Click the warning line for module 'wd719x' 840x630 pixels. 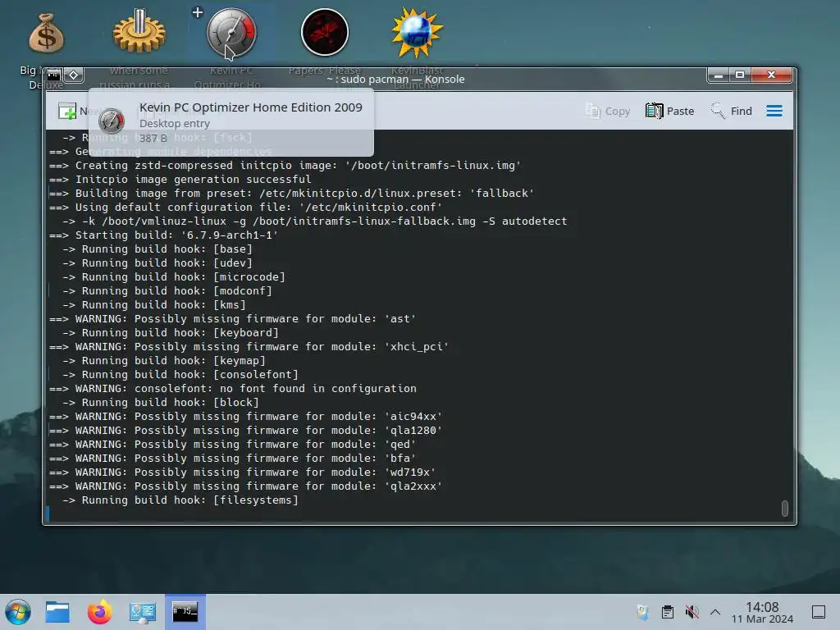pos(243,472)
